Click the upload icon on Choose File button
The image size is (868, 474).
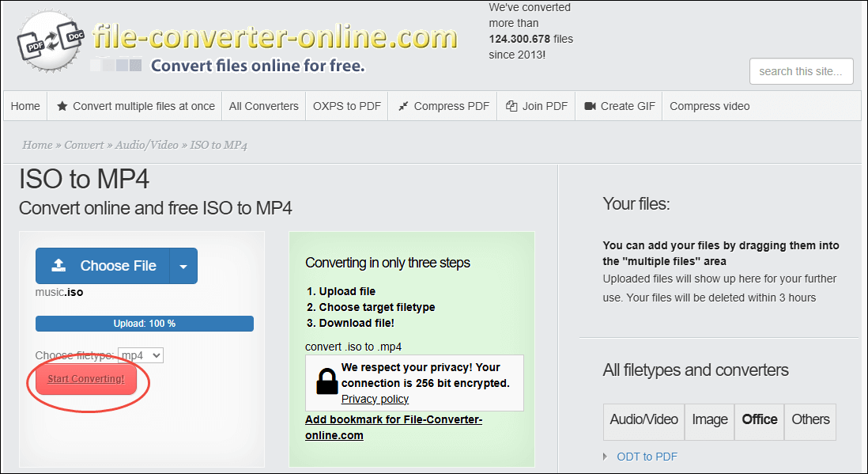pos(58,266)
